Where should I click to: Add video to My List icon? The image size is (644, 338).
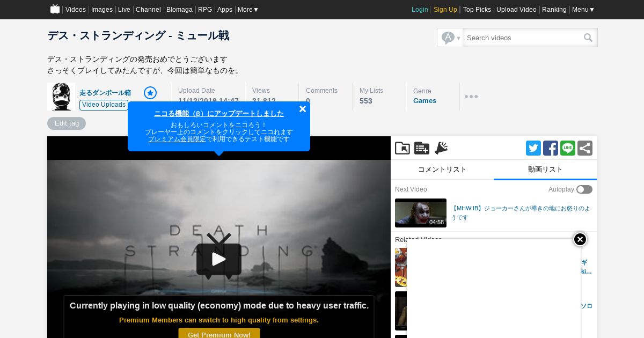coord(402,148)
